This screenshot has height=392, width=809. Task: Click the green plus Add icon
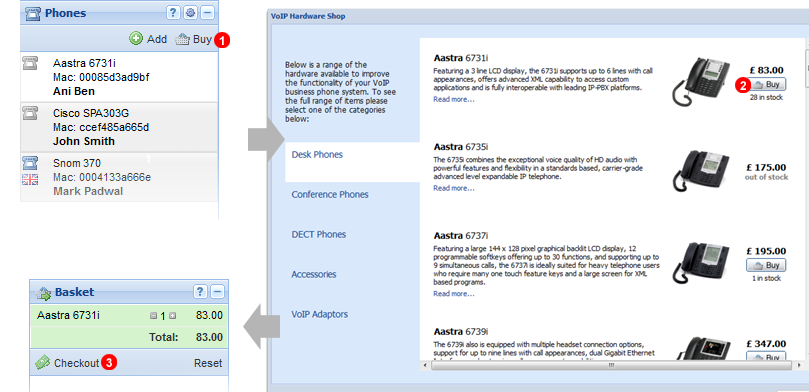point(136,39)
